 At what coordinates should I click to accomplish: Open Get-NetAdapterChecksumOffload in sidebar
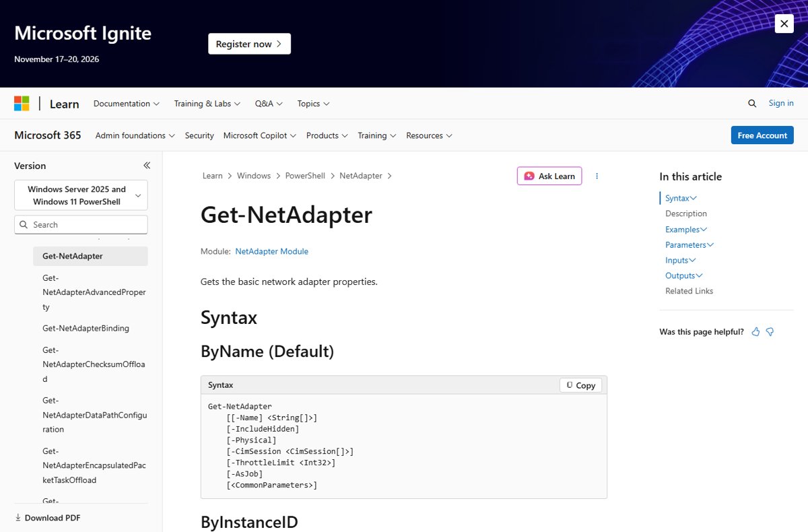pos(94,364)
